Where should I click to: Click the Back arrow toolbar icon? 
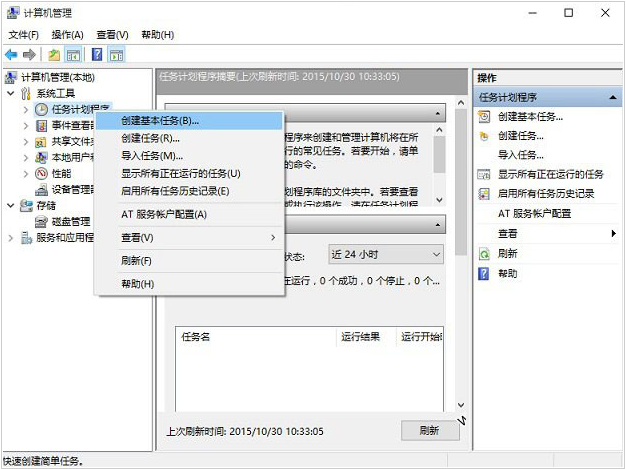tap(11, 54)
